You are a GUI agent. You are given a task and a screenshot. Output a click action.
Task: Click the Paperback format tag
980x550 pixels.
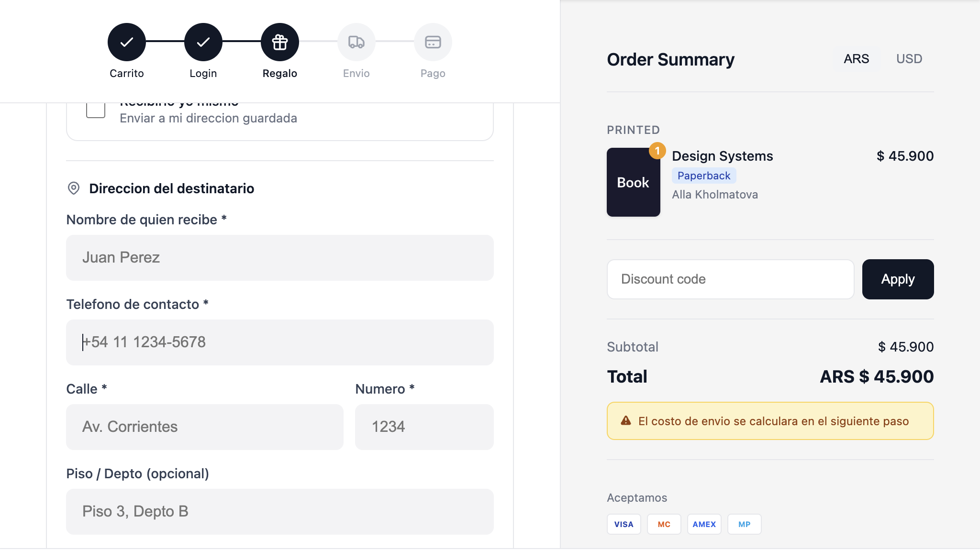(x=703, y=176)
